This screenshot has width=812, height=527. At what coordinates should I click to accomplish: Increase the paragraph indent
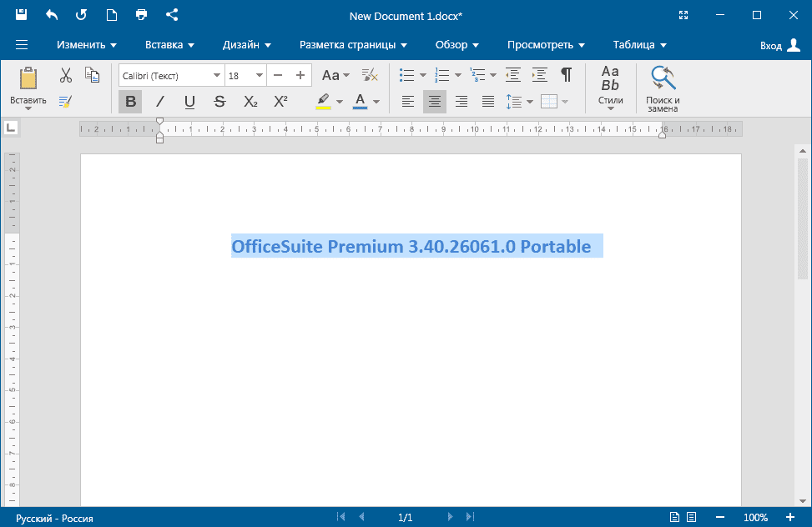pyautogui.click(x=540, y=75)
